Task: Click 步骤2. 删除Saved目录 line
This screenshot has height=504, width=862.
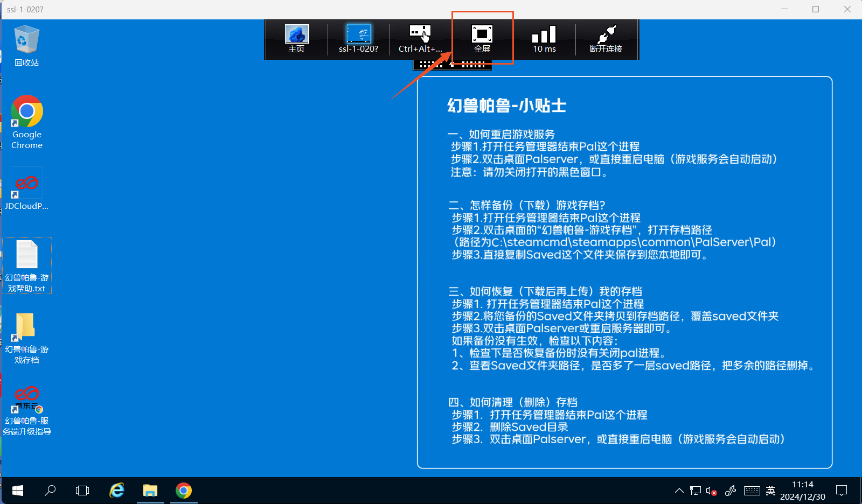Action: click(x=510, y=427)
